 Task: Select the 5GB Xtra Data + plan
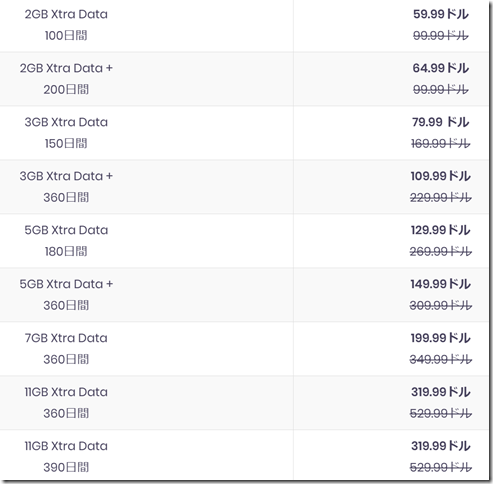(66, 284)
